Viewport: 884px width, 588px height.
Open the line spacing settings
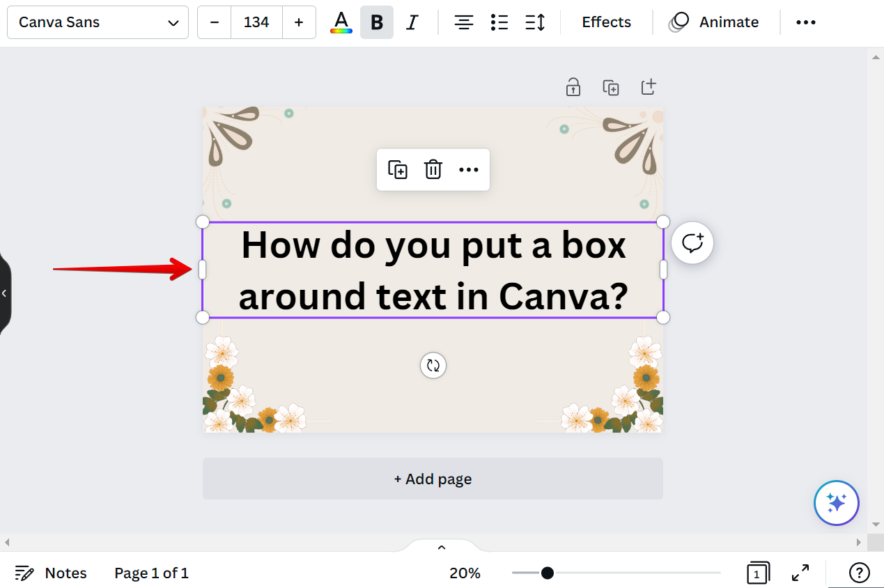tap(535, 22)
